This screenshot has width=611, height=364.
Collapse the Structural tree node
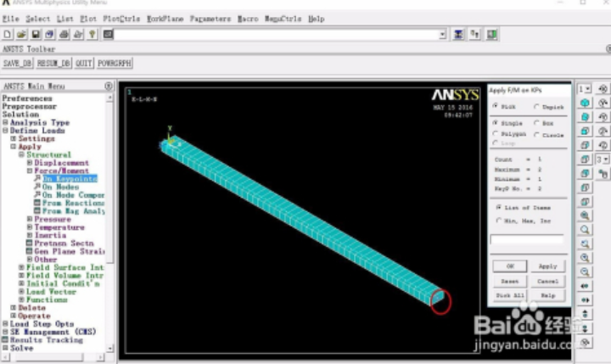21,154
